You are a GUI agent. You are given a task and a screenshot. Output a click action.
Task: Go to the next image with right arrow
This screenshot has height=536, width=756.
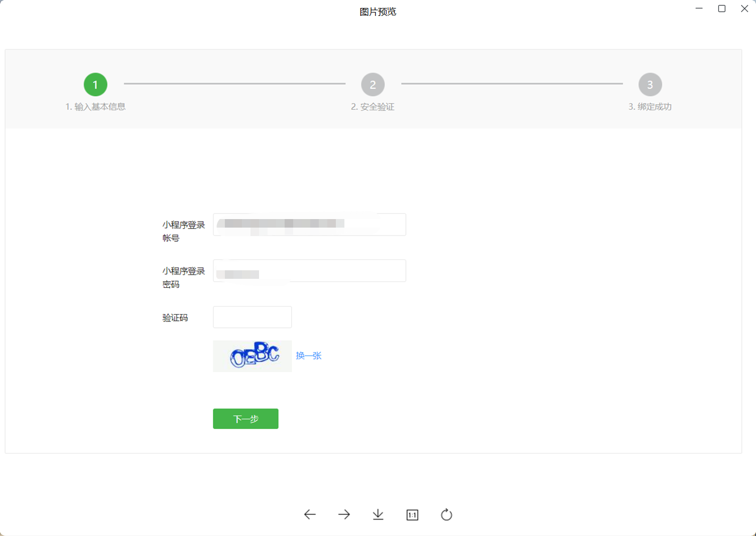point(344,514)
